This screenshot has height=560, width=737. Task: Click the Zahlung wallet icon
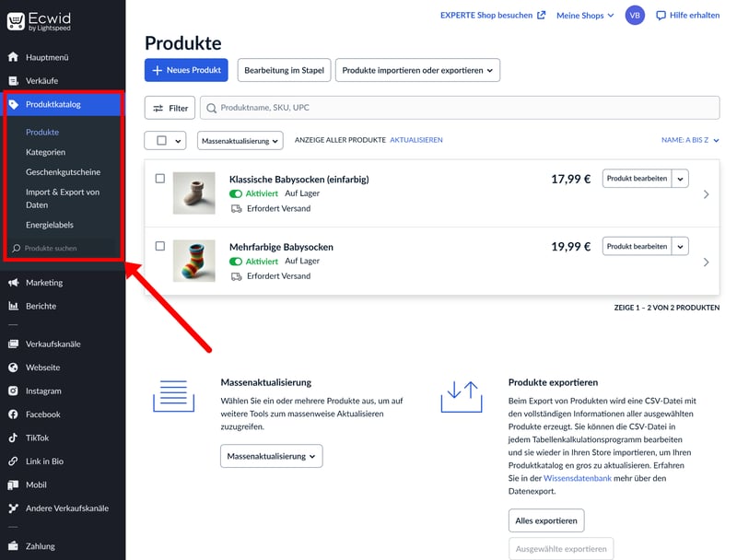13,546
